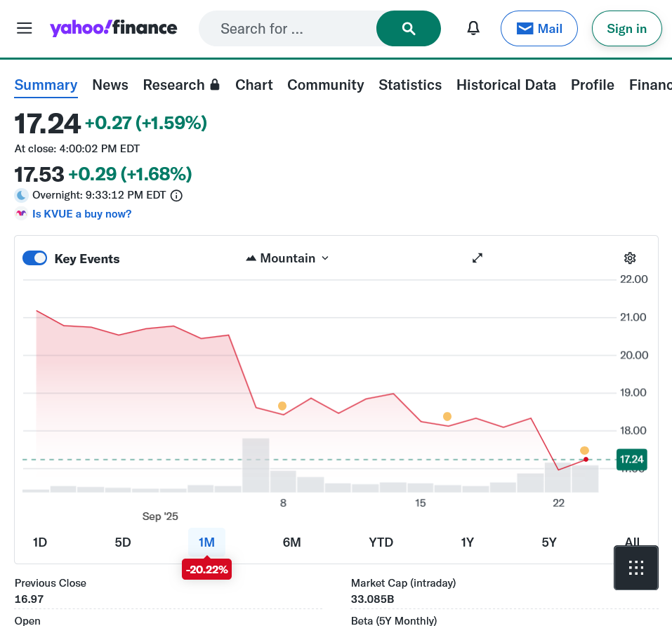Open the hamburger navigation menu
This screenshot has width=672, height=626.
(25, 28)
